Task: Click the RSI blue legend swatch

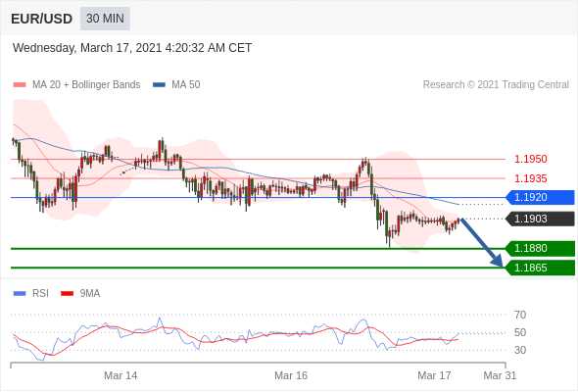Action: pyautogui.click(x=20, y=294)
